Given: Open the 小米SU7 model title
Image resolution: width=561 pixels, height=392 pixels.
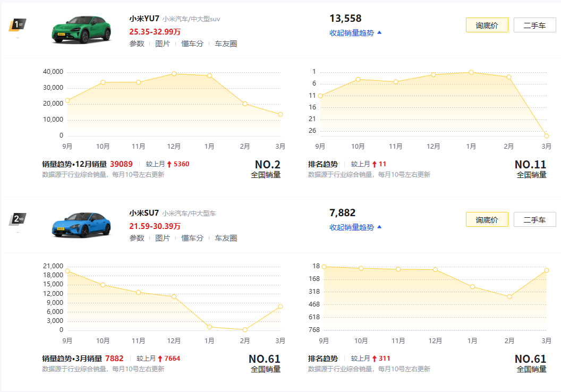Looking at the screenshot, I should coord(144,213).
